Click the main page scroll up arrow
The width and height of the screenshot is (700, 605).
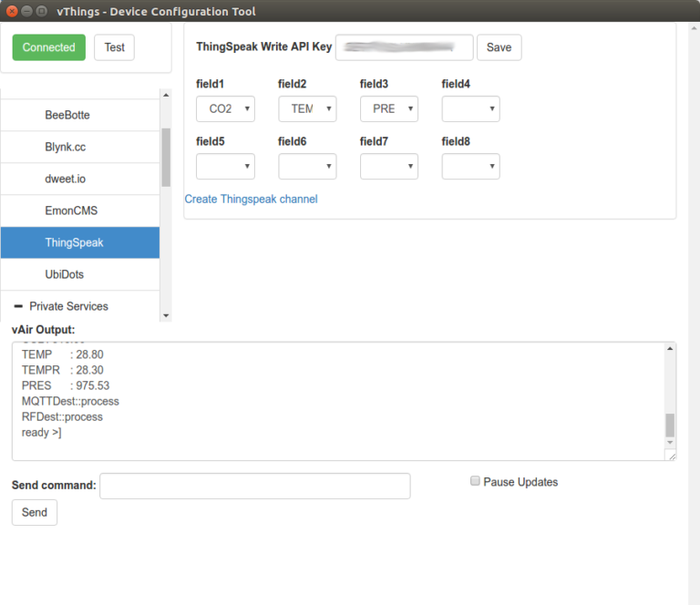(695, 28)
